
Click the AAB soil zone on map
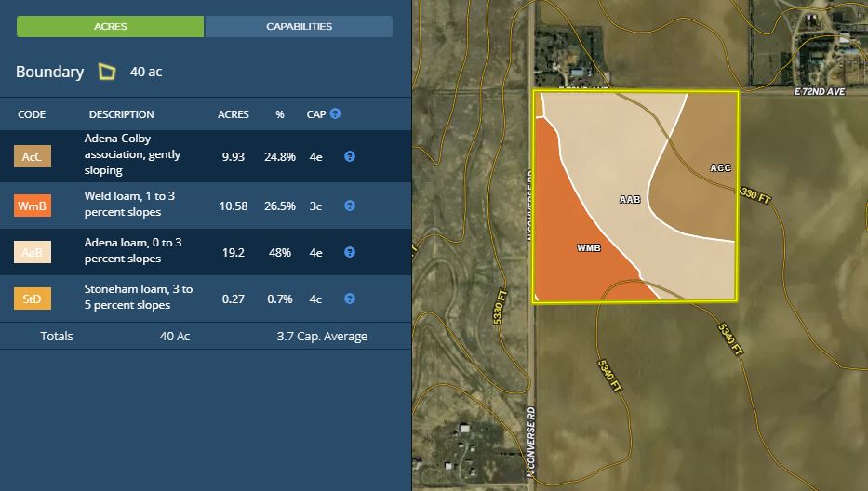tap(632, 199)
